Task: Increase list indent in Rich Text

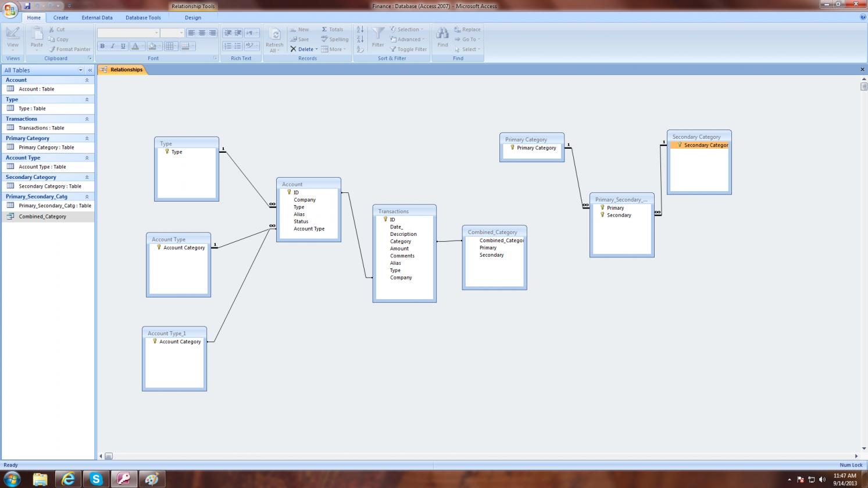Action: (238, 33)
